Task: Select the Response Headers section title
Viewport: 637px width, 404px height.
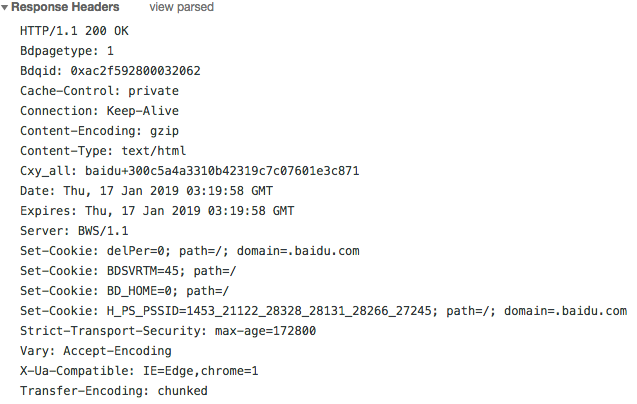Action: click(x=65, y=7)
